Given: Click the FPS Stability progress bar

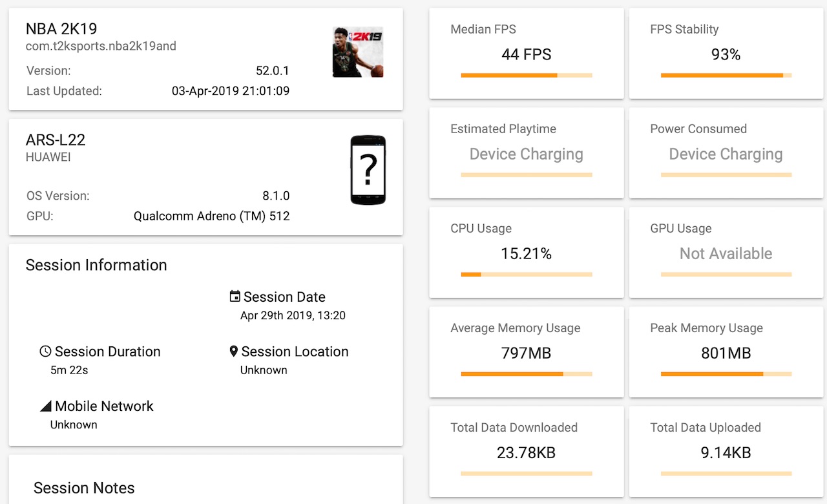Looking at the screenshot, I should pyautogui.click(x=726, y=76).
